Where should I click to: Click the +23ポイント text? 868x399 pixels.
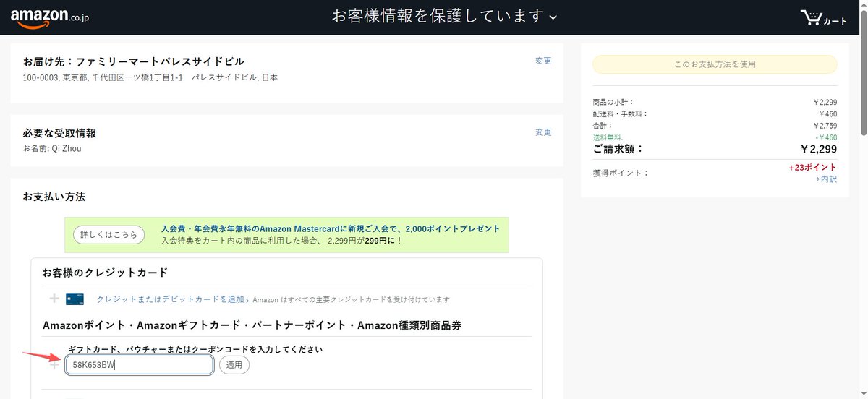click(813, 168)
